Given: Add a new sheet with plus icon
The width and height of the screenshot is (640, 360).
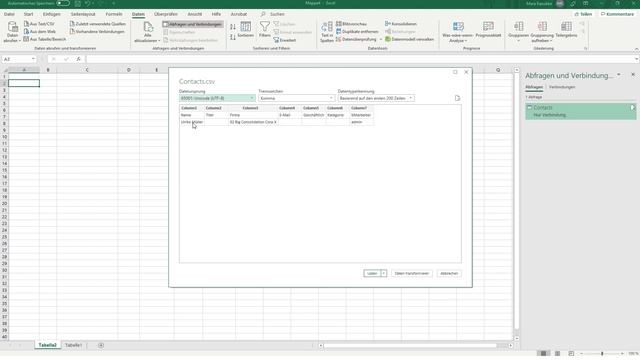Looking at the screenshot, I should (x=101, y=345).
